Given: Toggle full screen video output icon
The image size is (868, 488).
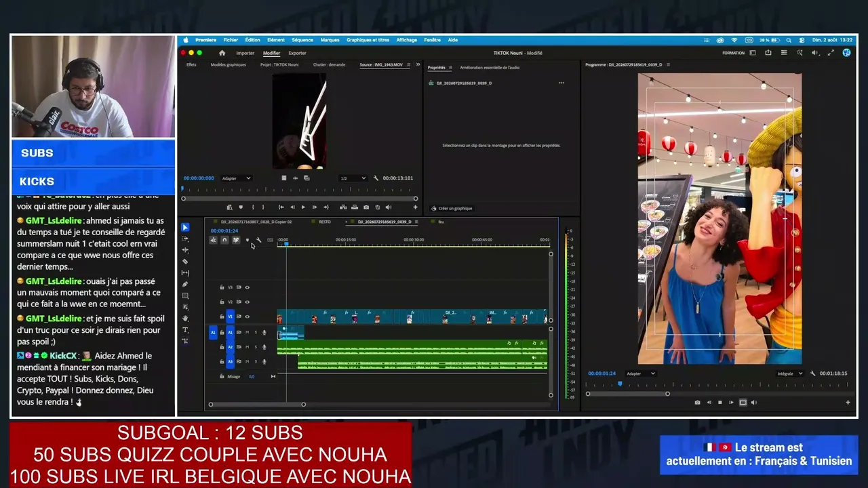Looking at the screenshot, I should point(831,53).
